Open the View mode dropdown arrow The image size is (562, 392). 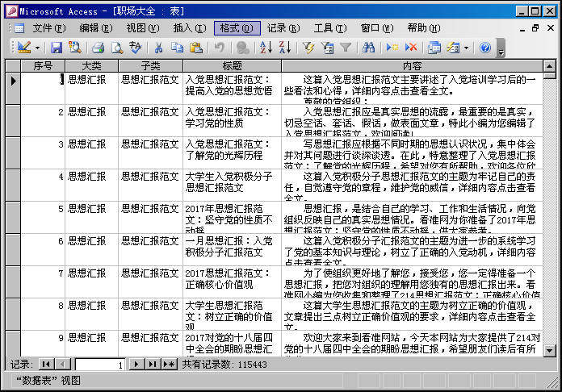pos(37,48)
